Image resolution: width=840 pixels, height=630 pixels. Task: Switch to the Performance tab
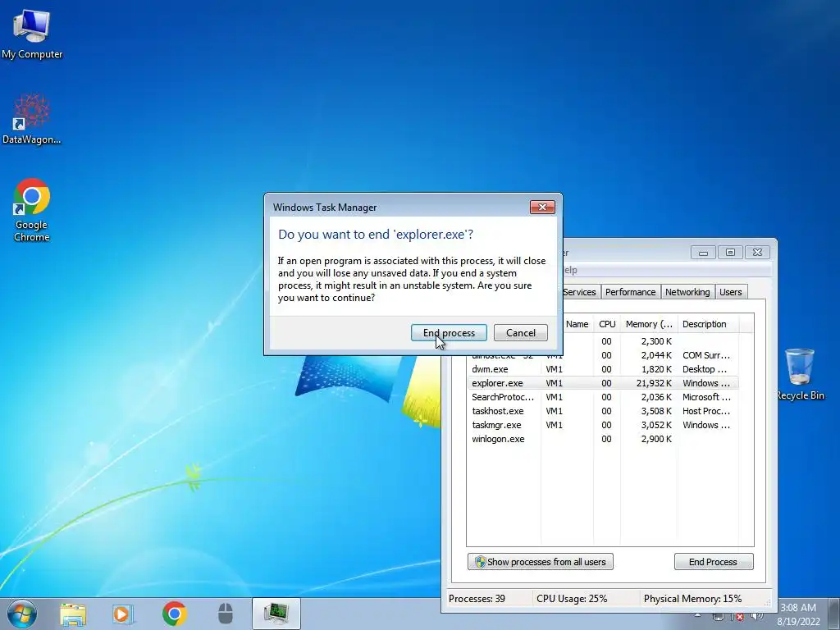631,292
